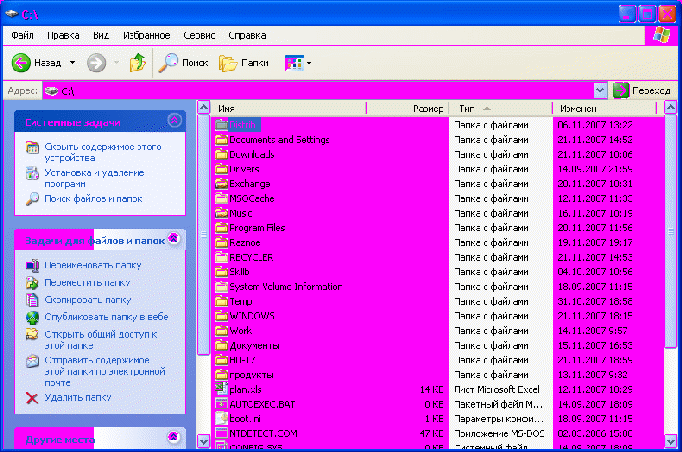Select the Work folder name
Viewport: 682px width, 452px height.
(241, 330)
